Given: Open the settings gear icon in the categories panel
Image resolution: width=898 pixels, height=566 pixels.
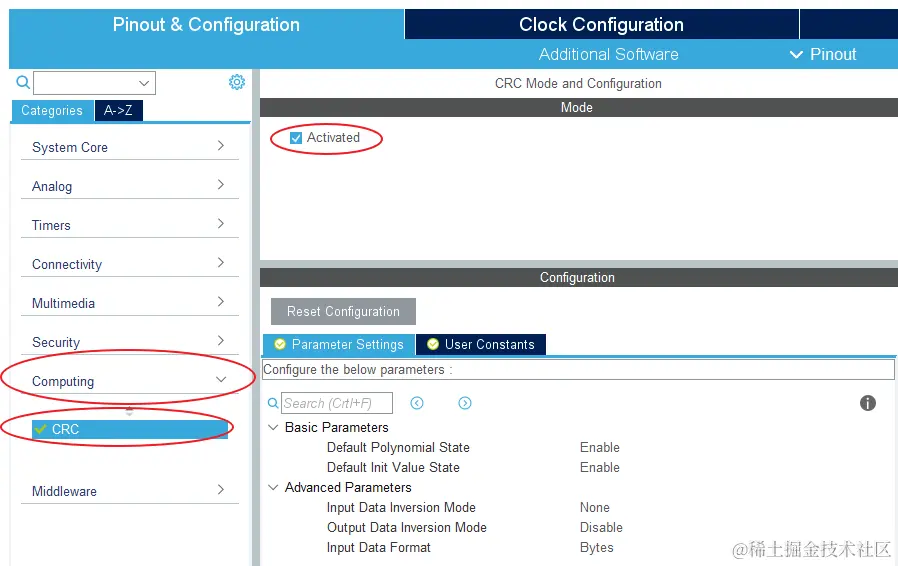Looking at the screenshot, I should click(237, 82).
